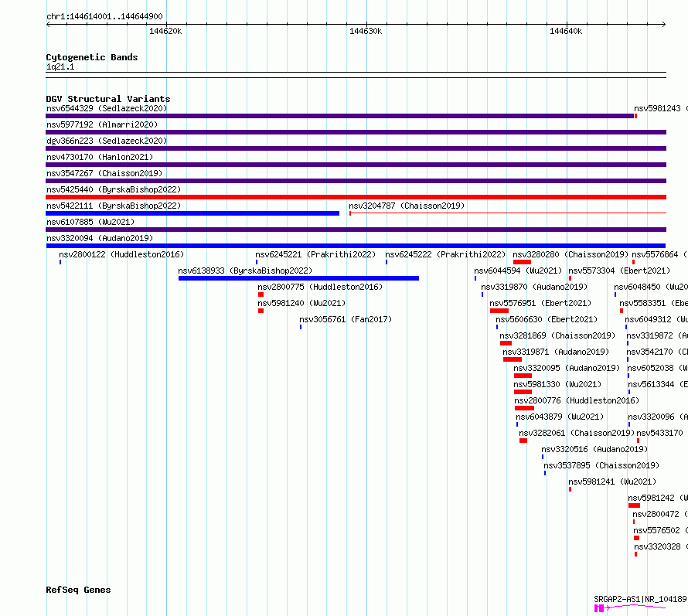Select nsv3320516 (Audano2019) label
This screenshot has width=688, height=616.
[x=594, y=449]
